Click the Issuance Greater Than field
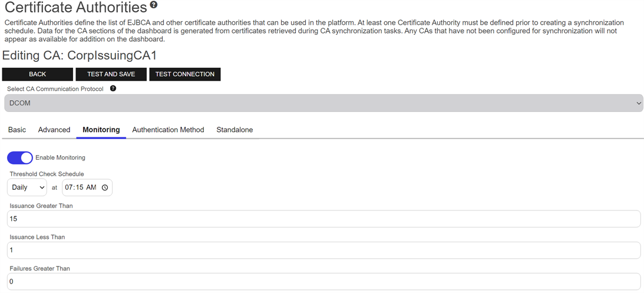644x293 pixels. point(323,219)
